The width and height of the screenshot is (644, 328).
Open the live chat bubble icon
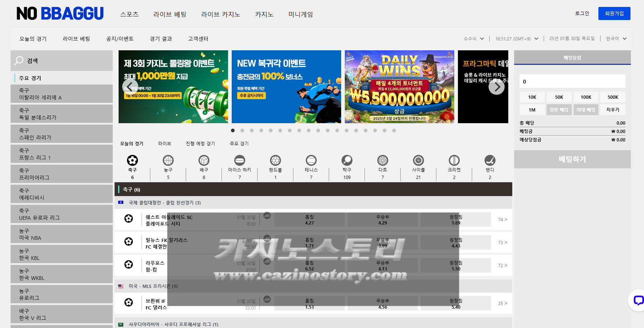tap(638, 300)
